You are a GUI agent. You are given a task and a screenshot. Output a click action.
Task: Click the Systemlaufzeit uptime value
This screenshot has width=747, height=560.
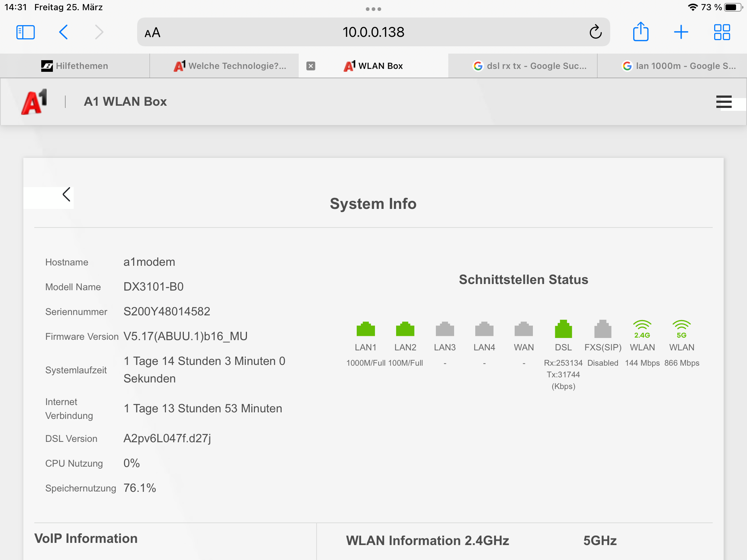click(x=204, y=370)
